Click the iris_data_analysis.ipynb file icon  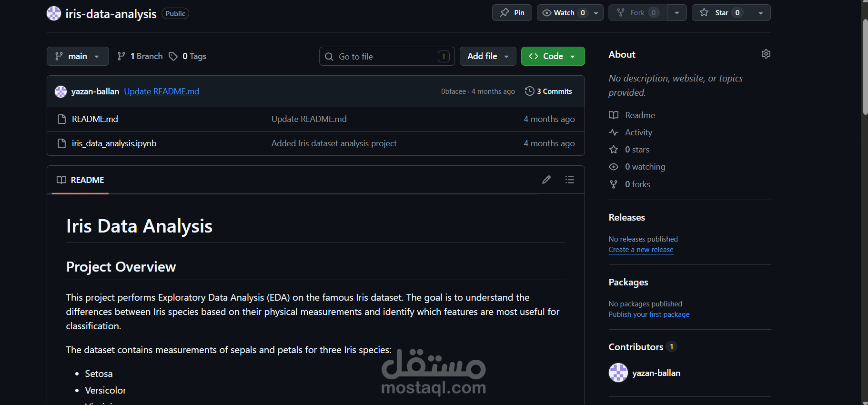click(61, 143)
